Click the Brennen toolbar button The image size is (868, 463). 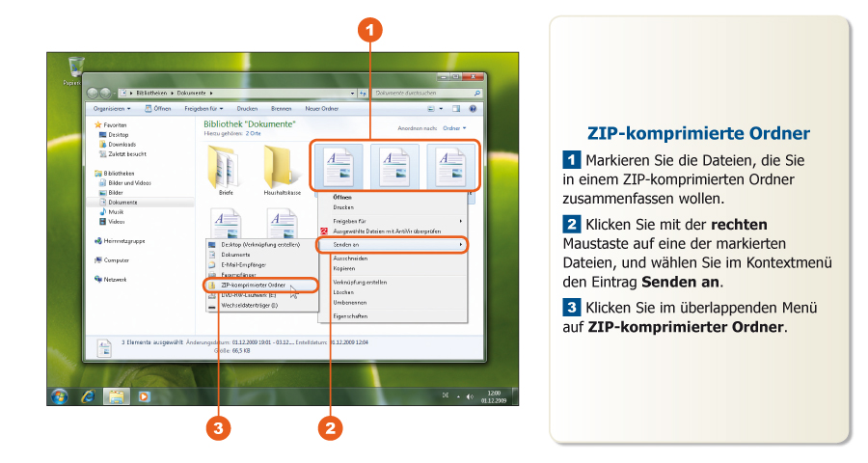tap(281, 109)
